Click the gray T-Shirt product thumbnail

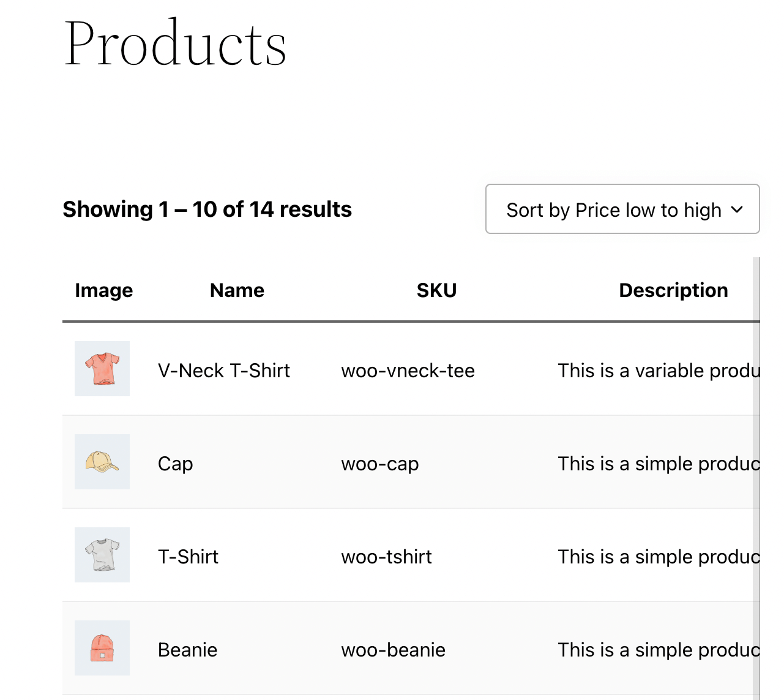(x=102, y=555)
